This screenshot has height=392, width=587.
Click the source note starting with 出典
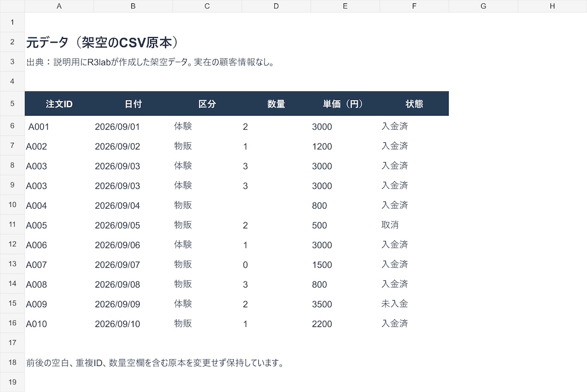pyautogui.click(x=150, y=62)
